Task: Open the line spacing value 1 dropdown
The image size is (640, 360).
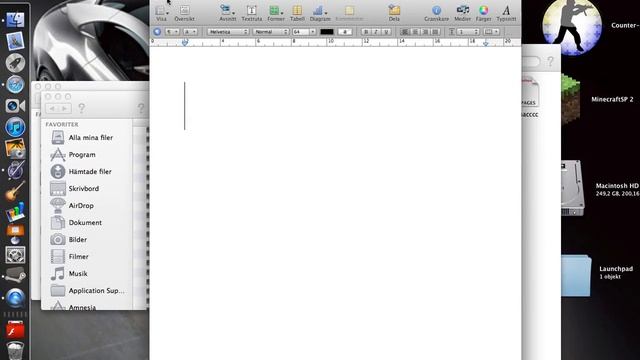Action: pyautogui.click(x=468, y=32)
